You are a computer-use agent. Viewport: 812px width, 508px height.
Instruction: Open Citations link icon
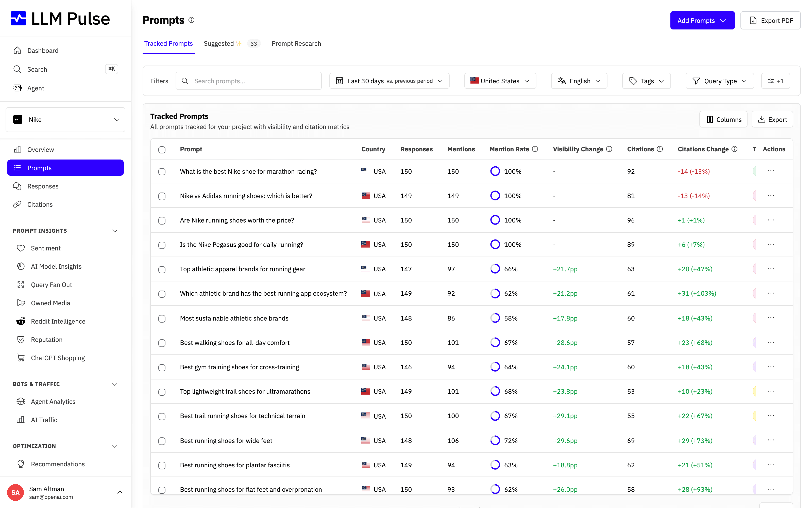17,204
